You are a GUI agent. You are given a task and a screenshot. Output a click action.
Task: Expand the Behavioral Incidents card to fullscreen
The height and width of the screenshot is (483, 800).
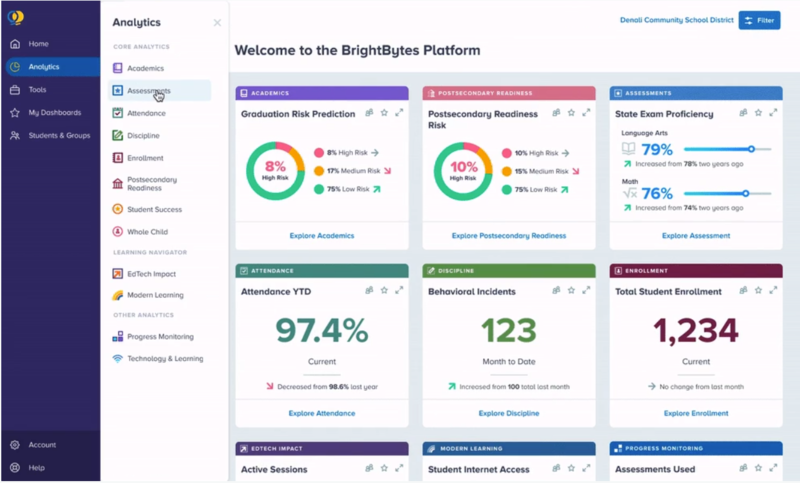586,291
